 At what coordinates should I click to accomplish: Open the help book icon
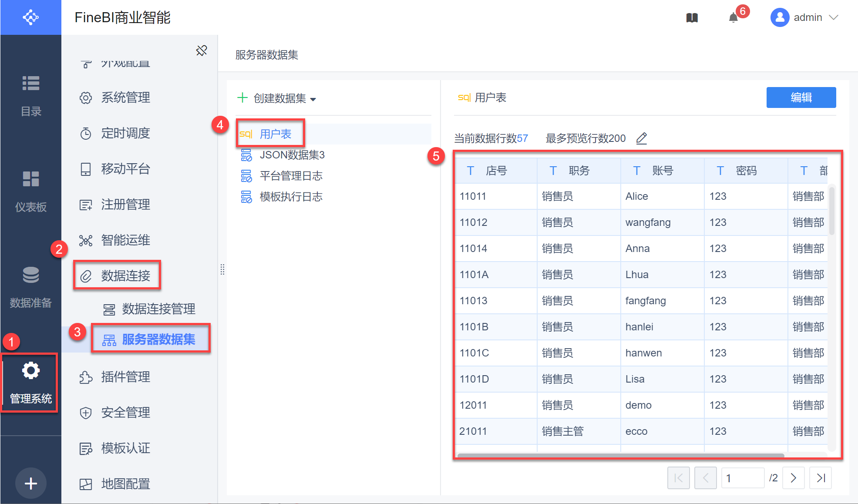pos(692,18)
